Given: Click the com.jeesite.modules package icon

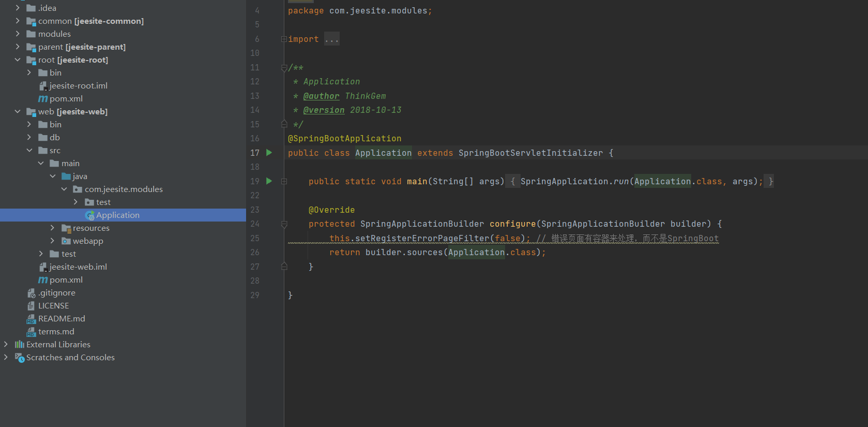Looking at the screenshot, I should pyautogui.click(x=78, y=189).
